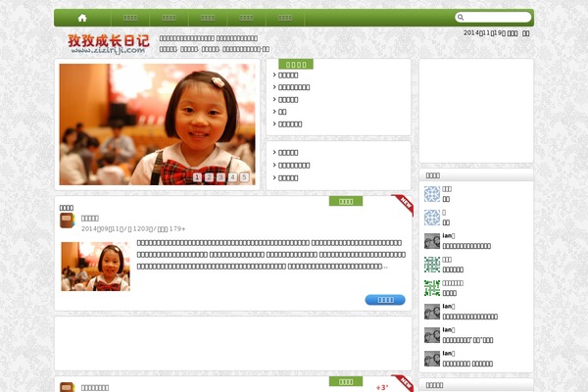Open the first menu item after the home icon
This screenshot has width=588, height=392.
[x=130, y=18]
